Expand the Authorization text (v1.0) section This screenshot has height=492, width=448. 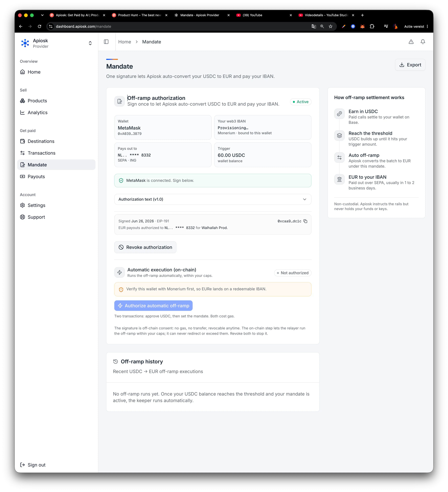(x=213, y=199)
